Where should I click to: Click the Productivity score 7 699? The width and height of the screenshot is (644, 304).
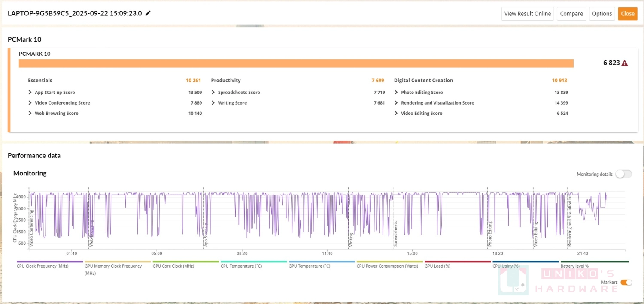click(x=378, y=81)
